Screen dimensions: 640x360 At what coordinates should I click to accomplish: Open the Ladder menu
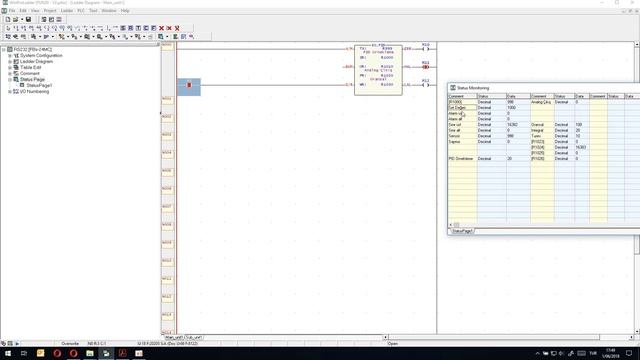click(67, 11)
